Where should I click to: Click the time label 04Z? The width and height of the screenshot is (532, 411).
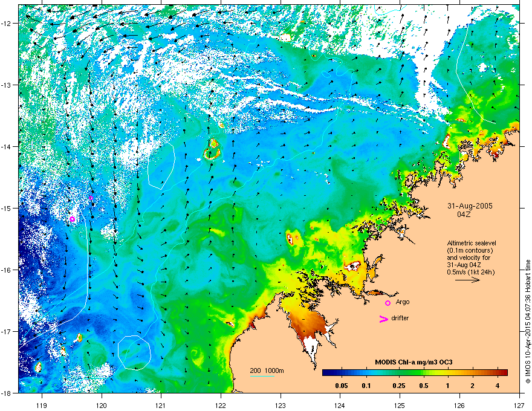click(464, 215)
